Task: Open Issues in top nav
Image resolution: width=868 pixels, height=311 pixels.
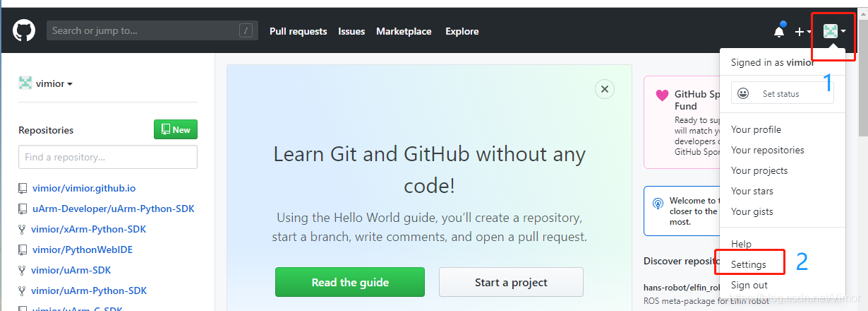Action: [351, 31]
